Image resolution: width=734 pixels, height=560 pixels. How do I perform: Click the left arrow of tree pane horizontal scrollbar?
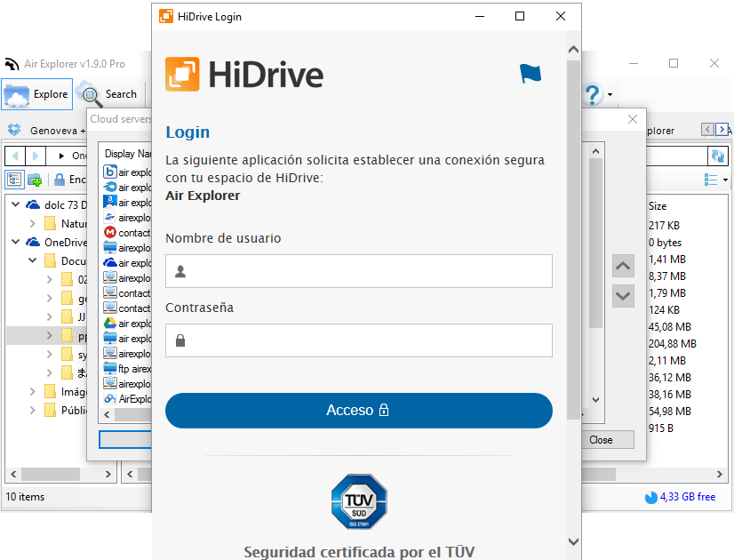pos(13,475)
